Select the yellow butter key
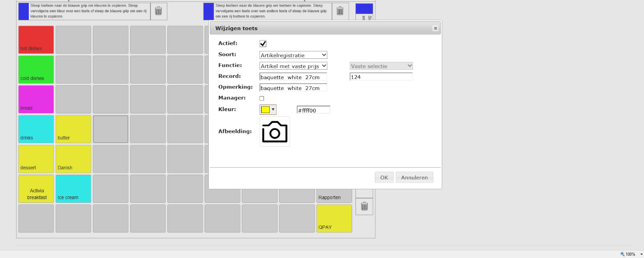Screen dimensions: 644x258 coord(73,129)
